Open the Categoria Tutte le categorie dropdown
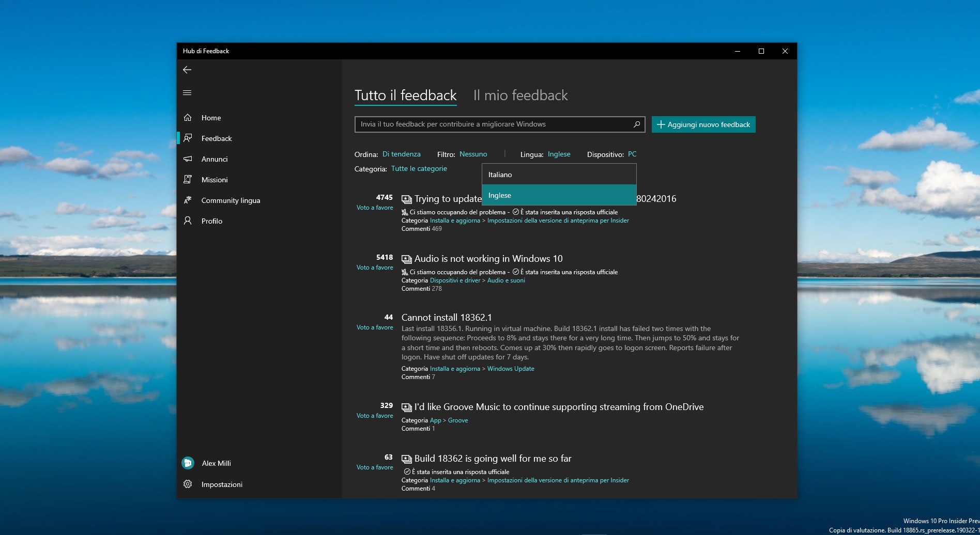This screenshot has height=535, width=980. pyautogui.click(x=419, y=169)
